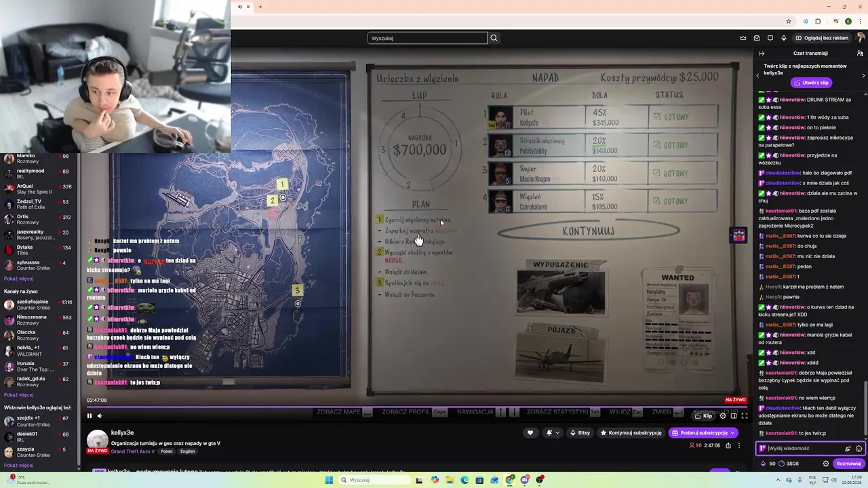
Task: Click the search magnifier button
Action: click(494, 38)
